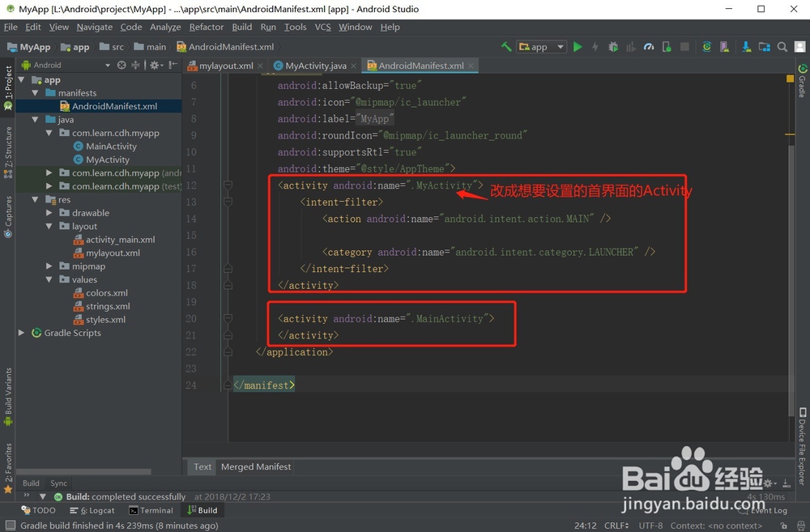Switch to the Merged Manifest tab
This screenshot has height=532, width=810.
click(x=256, y=467)
